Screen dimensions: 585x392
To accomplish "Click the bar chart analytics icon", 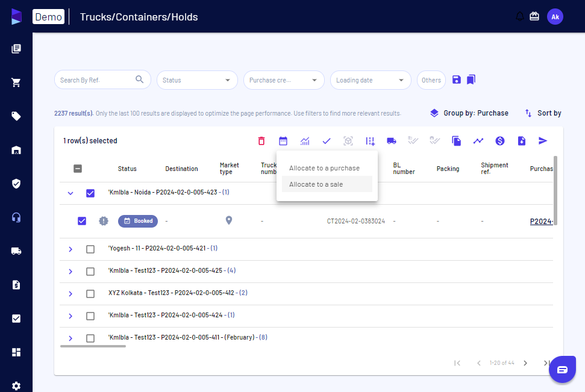I will pos(305,141).
